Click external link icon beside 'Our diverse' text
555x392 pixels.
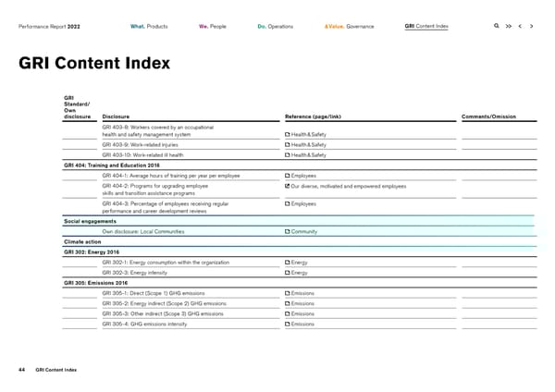(x=288, y=186)
